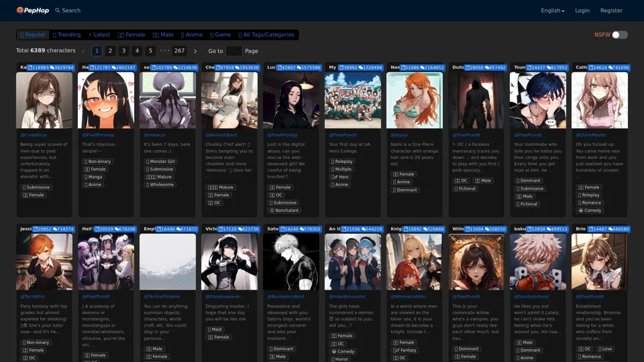Select page 4 in pagination
This screenshot has height=362, width=644.
click(x=137, y=51)
